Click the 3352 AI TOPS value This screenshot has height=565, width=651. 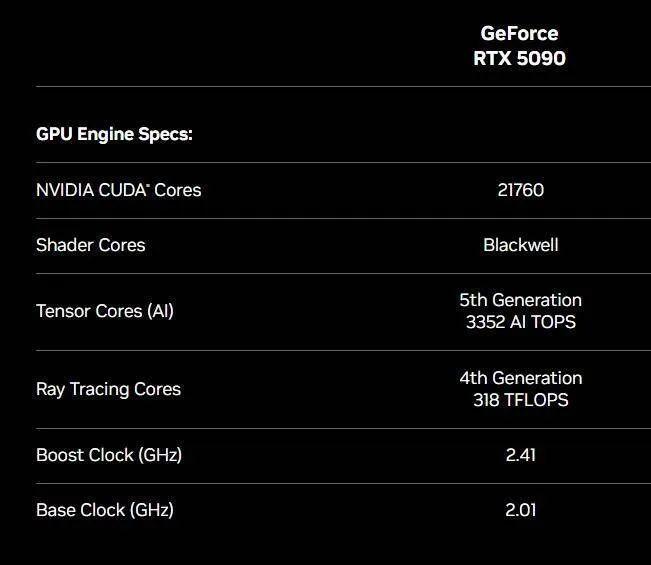click(x=520, y=322)
